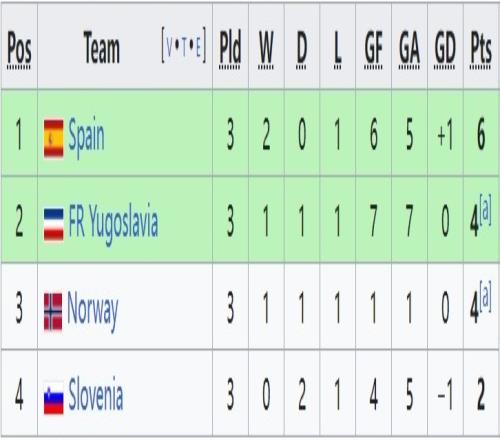Click the Norway flag icon
The height and width of the screenshot is (440, 500).
[x=53, y=312]
